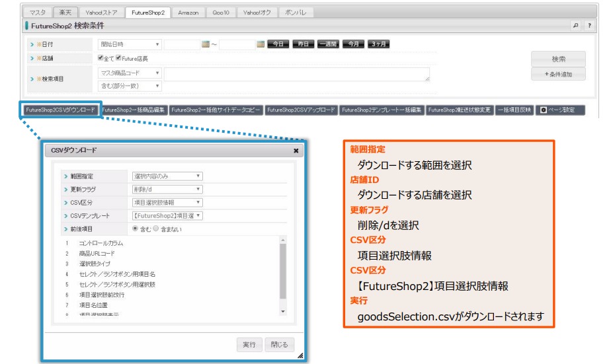Toggle the Future店長 checkbox
This screenshot has width=613, height=364.
pos(118,58)
